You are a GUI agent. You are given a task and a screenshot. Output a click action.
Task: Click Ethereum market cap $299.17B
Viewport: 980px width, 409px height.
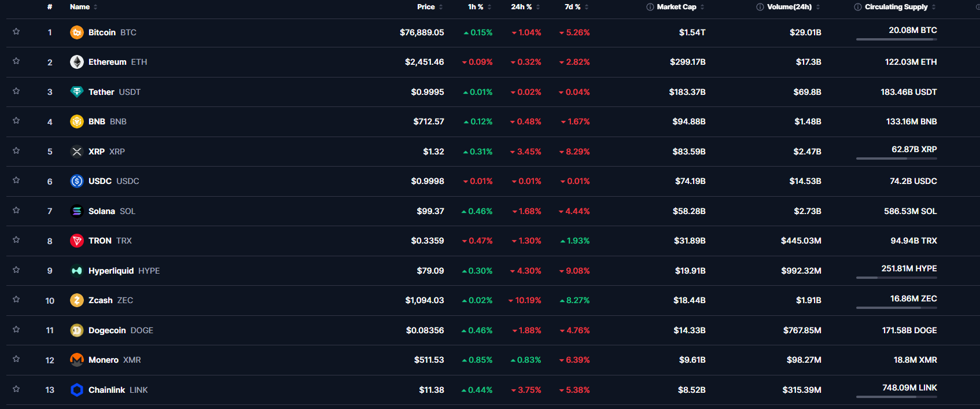[688, 62]
